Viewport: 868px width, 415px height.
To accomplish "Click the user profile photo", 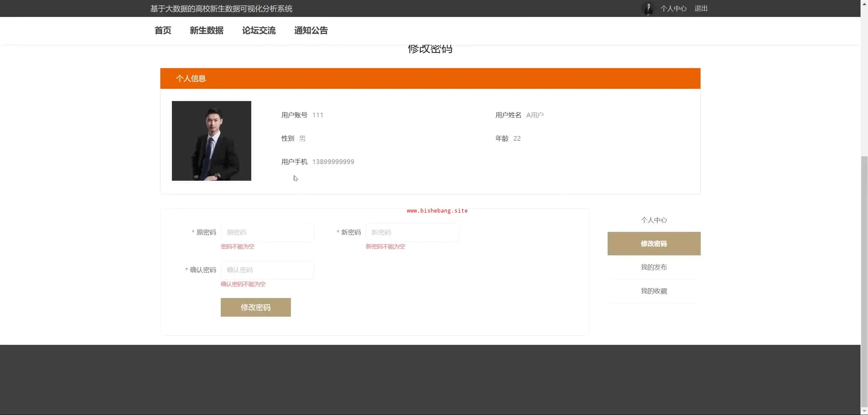I will (x=212, y=141).
